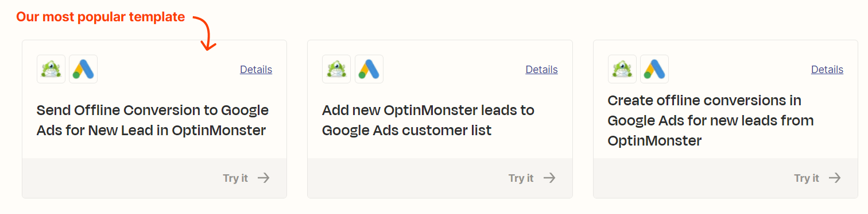Click OptinMonster icon in third template card

point(622,69)
